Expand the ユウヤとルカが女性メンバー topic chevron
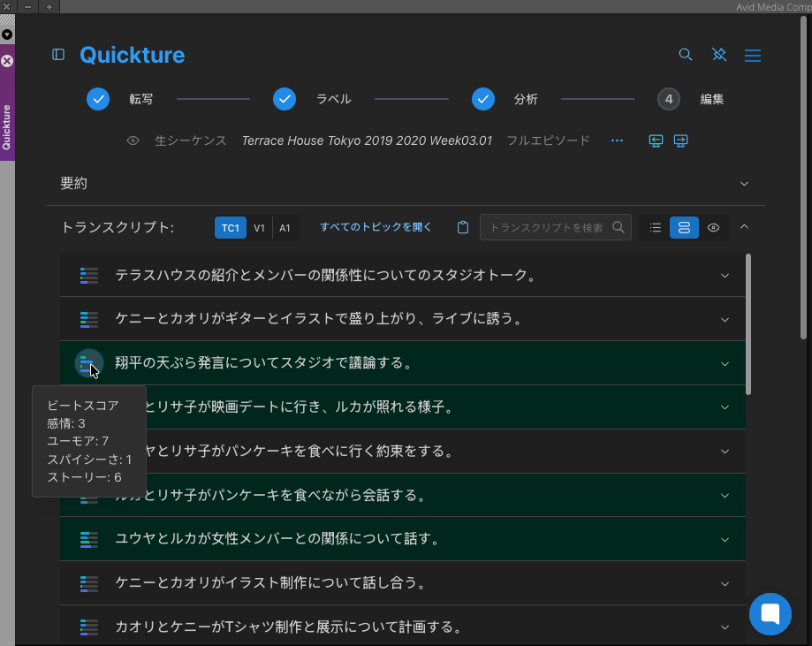 (x=725, y=540)
